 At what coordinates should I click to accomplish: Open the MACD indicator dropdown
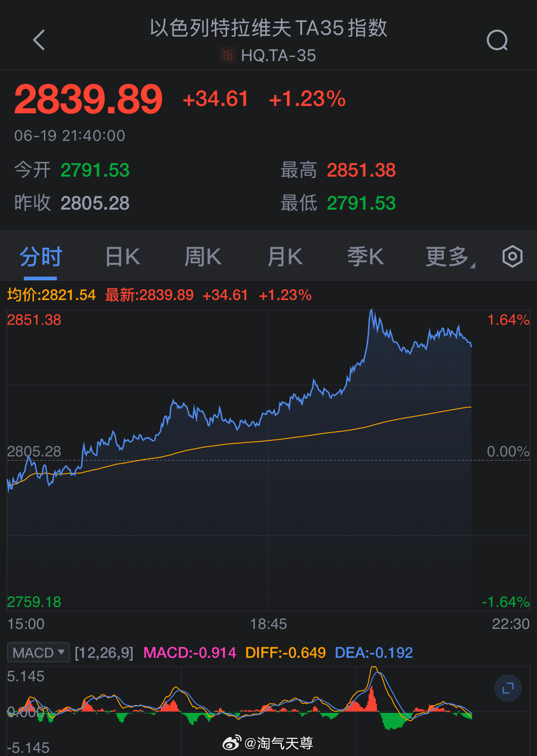click(39, 652)
